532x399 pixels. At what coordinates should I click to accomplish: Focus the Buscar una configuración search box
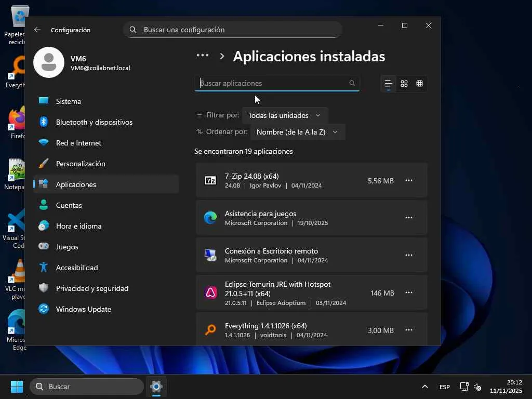(x=233, y=30)
